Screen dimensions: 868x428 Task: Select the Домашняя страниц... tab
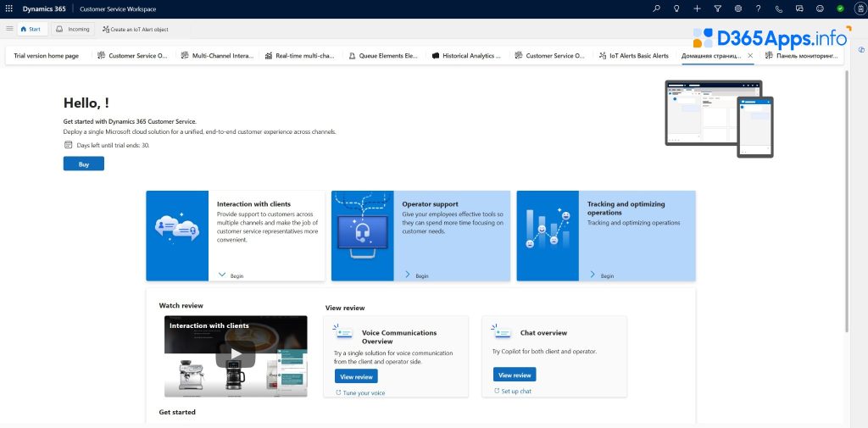(x=711, y=56)
